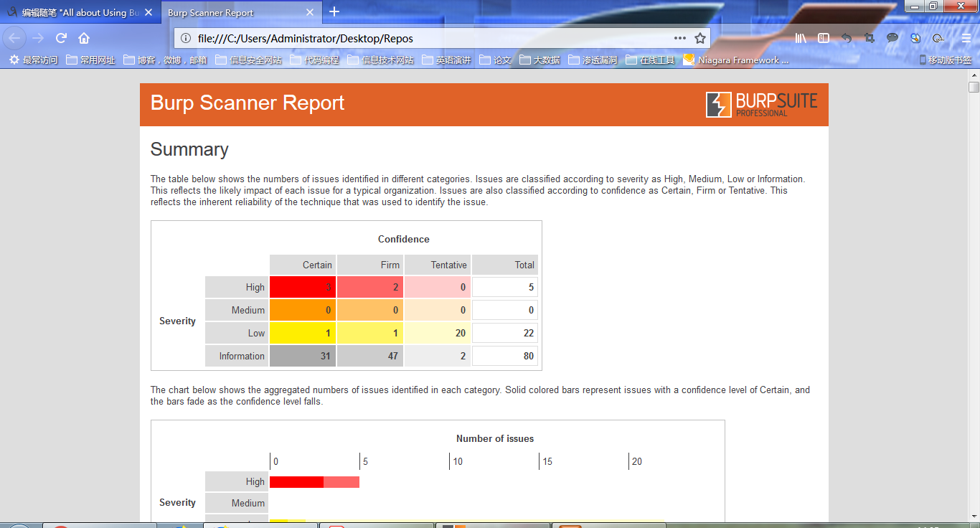
Task: Open the 大数据 bookmark folder
Action: 540,60
